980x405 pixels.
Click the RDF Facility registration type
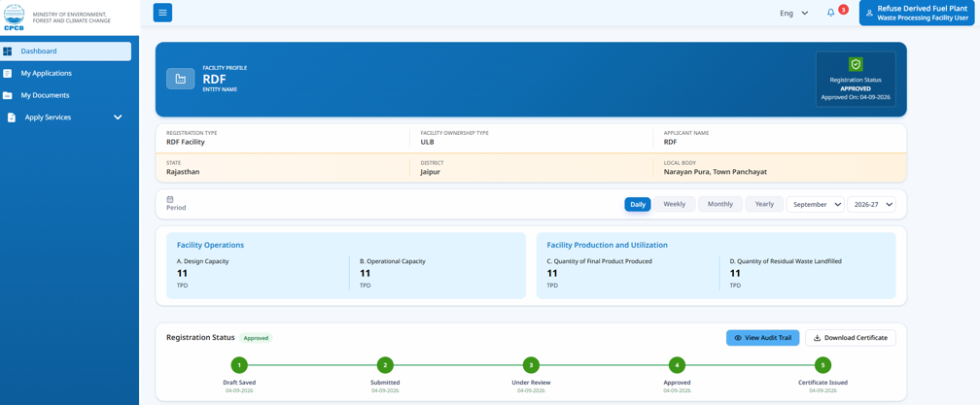[x=185, y=142]
